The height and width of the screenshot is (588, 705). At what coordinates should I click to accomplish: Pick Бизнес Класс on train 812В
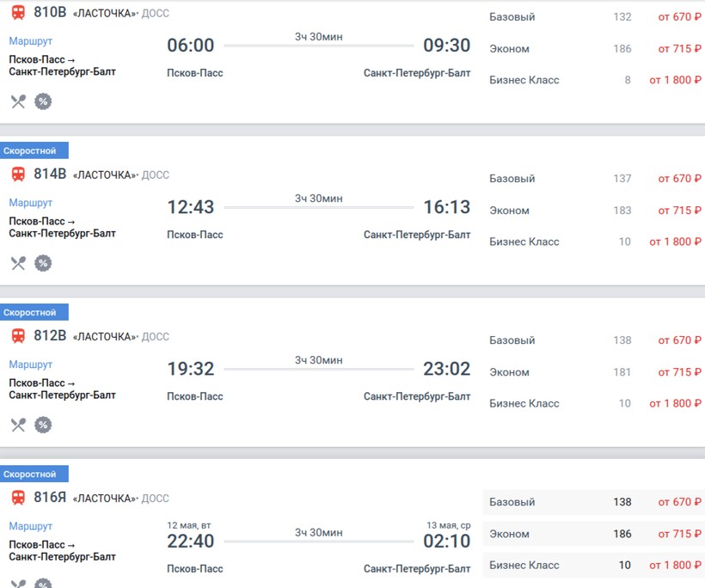click(593, 403)
